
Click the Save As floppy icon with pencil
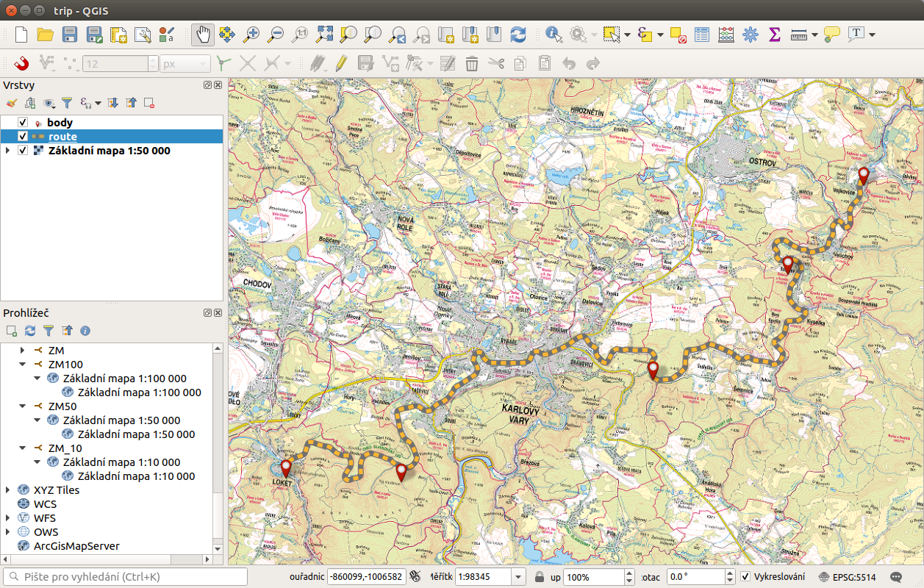click(95, 34)
